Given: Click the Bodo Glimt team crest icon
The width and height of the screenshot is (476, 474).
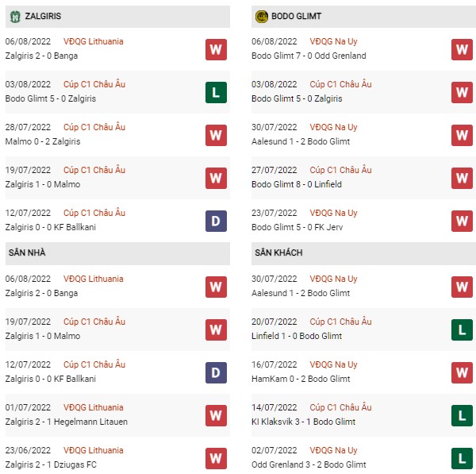Looking at the screenshot, I should (x=261, y=17).
